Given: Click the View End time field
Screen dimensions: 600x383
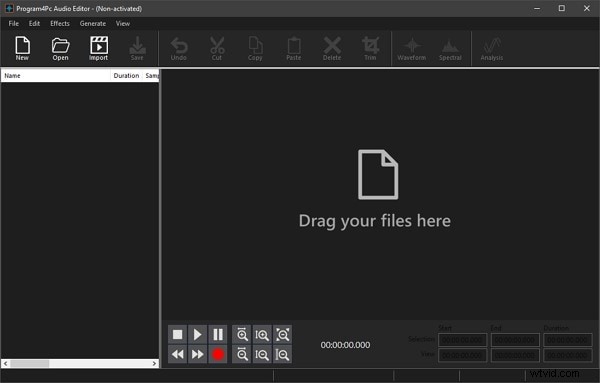Looking at the screenshot, I should (515, 355).
